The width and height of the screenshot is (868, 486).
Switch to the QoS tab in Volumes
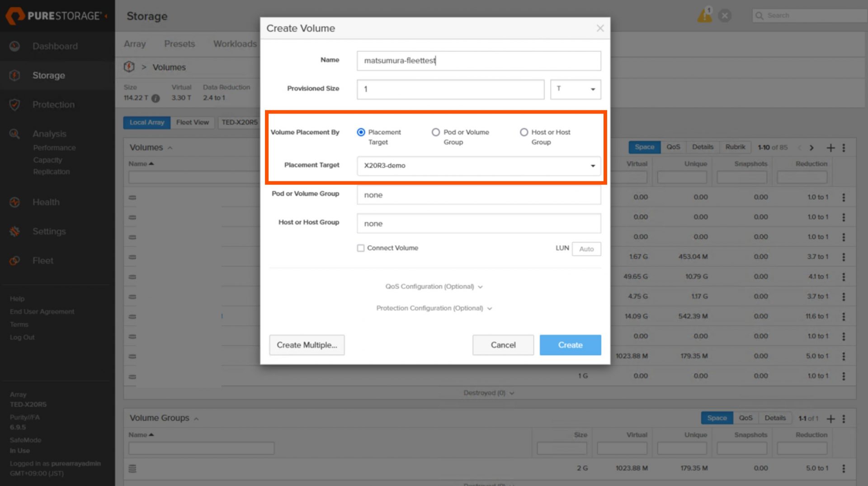tap(673, 147)
